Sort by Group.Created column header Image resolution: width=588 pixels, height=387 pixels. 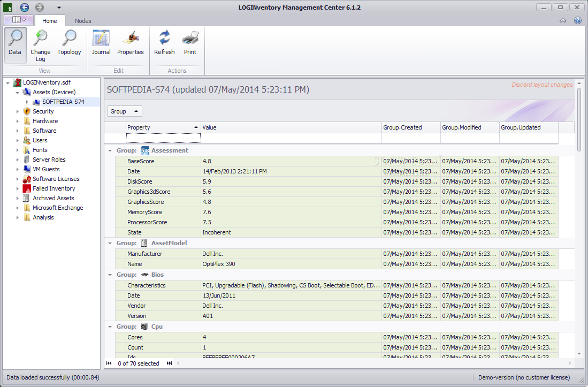411,127
